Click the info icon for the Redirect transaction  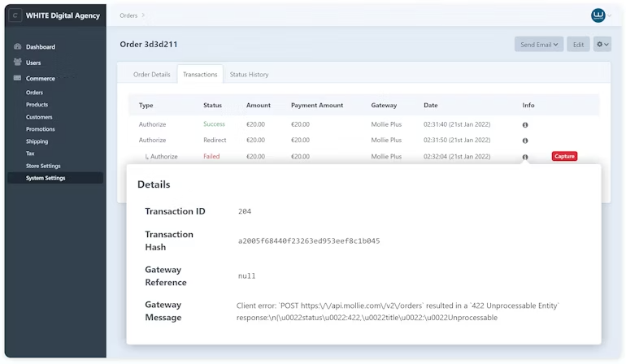[525, 141]
